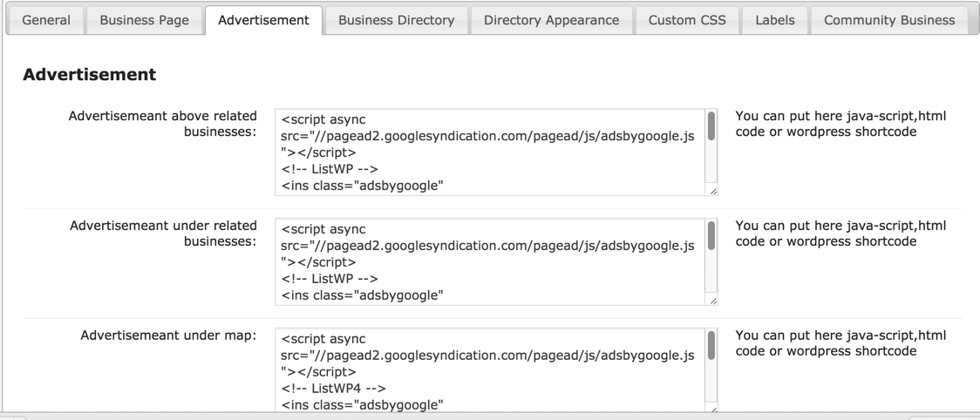Image resolution: width=980 pixels, height=420 pixels.
Task: Switch to the Business Page tab
Action: click(x=144, y=20)
